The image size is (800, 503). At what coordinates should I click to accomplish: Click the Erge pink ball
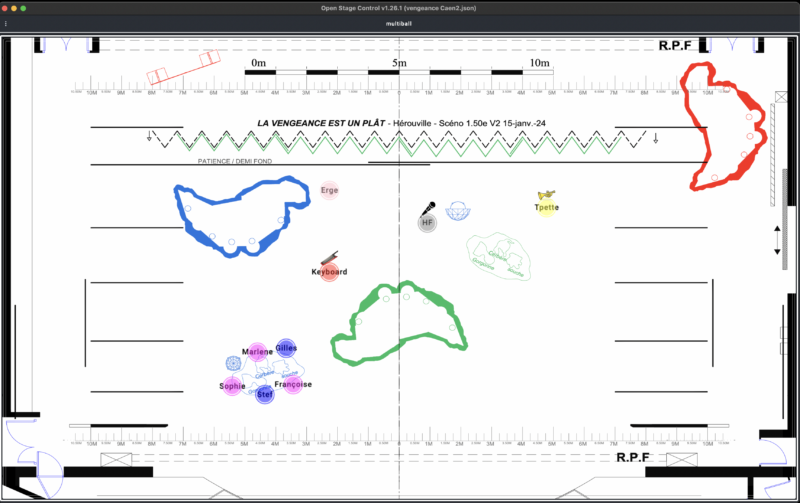(329, 190)
